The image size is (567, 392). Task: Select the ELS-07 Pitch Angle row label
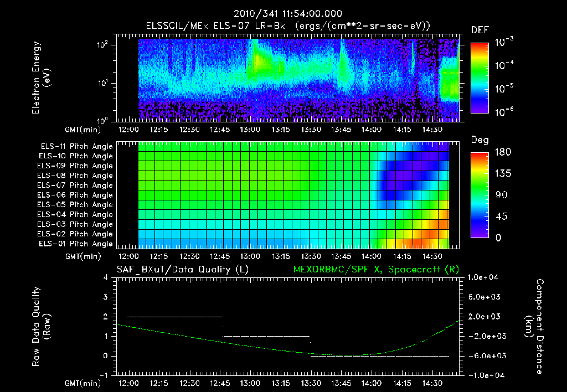point(75,185)
